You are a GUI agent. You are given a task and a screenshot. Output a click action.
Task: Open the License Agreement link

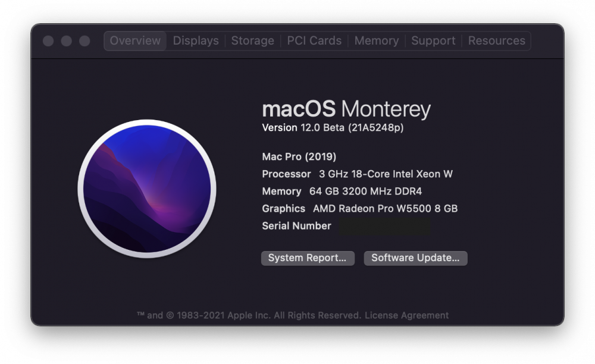click(x=407, y=315)
